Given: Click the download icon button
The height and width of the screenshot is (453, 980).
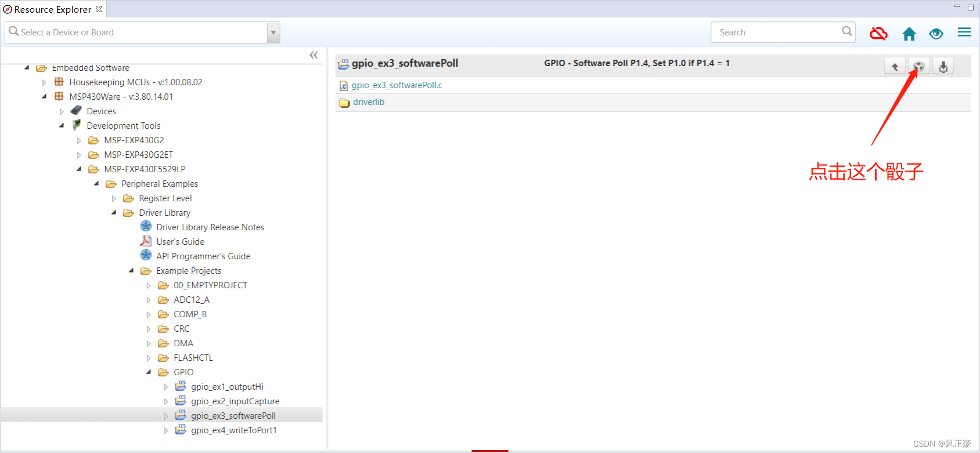Looking at the screenshot, I should click(x=943, y=67).
